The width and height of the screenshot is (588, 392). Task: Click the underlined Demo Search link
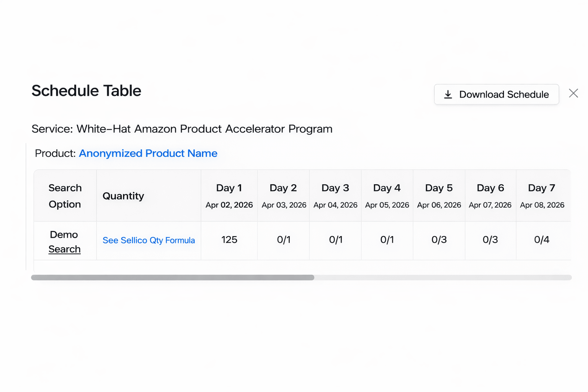click(x=64, y=249)
